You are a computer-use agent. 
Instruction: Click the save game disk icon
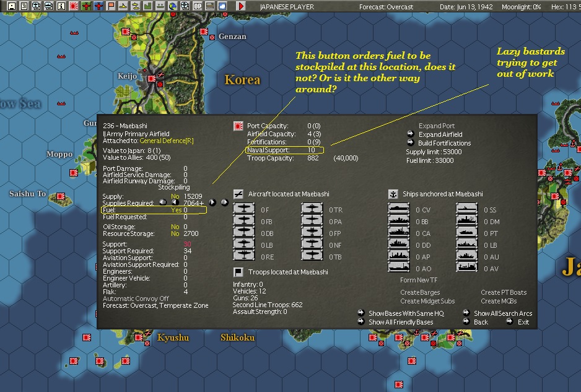pyautogui.click(x=12, y=6)
